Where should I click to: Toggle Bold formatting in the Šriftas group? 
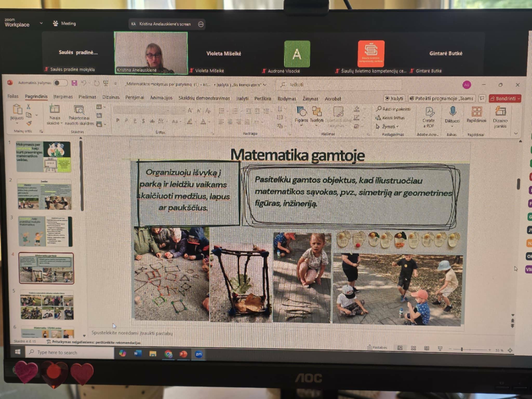point(118,121)
